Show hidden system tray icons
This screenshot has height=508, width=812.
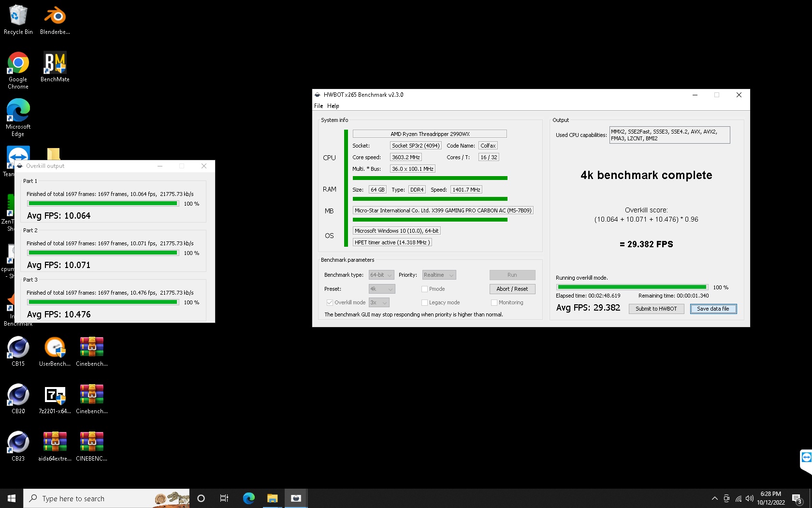[x=715, y=498]
